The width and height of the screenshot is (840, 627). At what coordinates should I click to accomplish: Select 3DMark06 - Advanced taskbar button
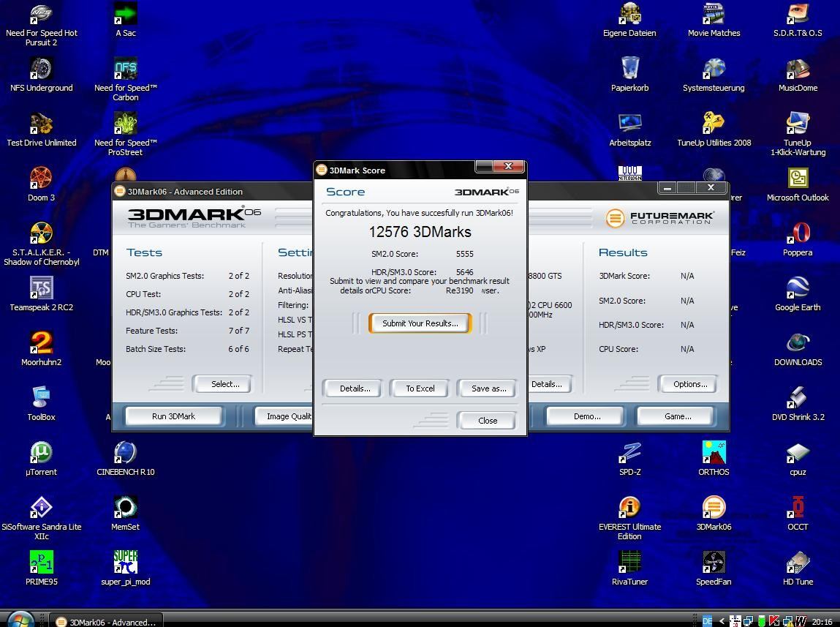pyautogui.click(x=106, y=622)
